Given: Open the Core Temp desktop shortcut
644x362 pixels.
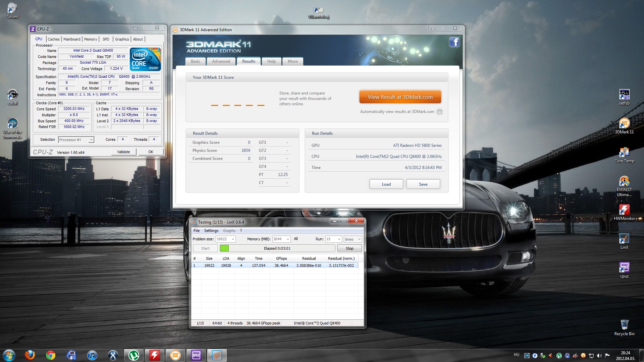Looking at the screenshot, I should tap(624, 155).
